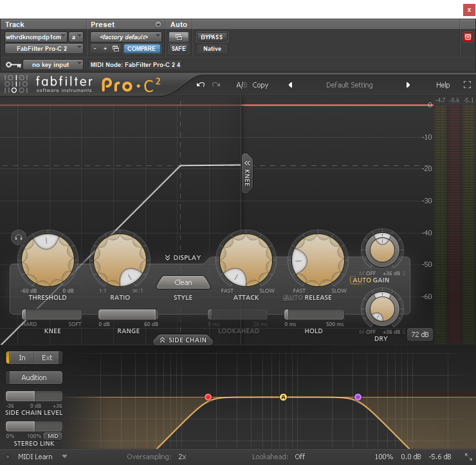Select the In side chain source
This screenshot has width=476, height=465.
coord(21,358)
